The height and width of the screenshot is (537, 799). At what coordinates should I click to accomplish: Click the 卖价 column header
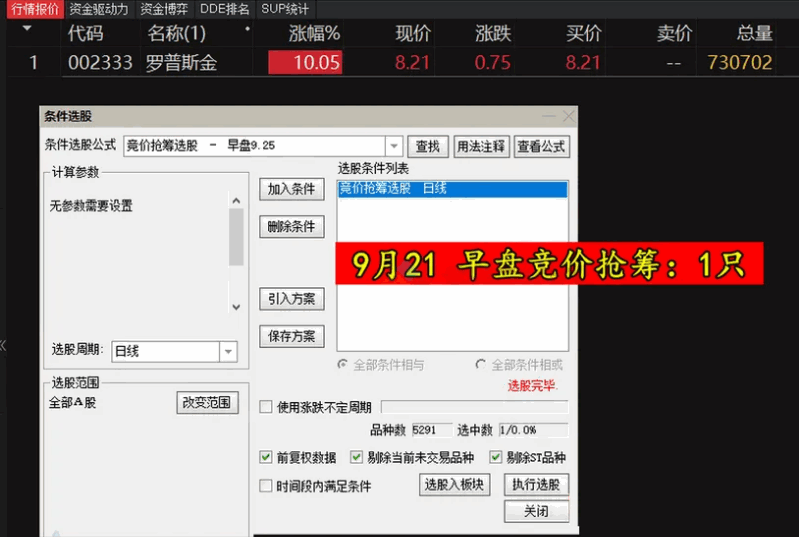[674, 34]
